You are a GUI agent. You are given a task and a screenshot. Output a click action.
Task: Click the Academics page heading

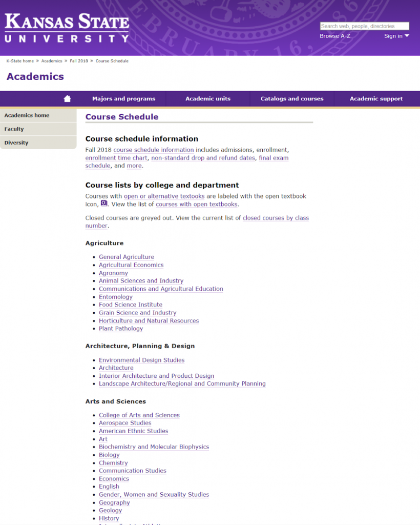[35, 76]
